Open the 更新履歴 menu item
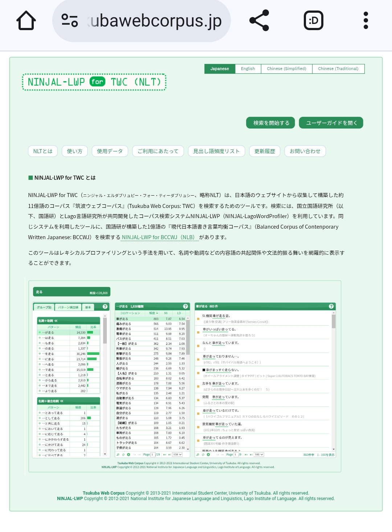This screenshot has width=392, height=532. pos(265,151)
